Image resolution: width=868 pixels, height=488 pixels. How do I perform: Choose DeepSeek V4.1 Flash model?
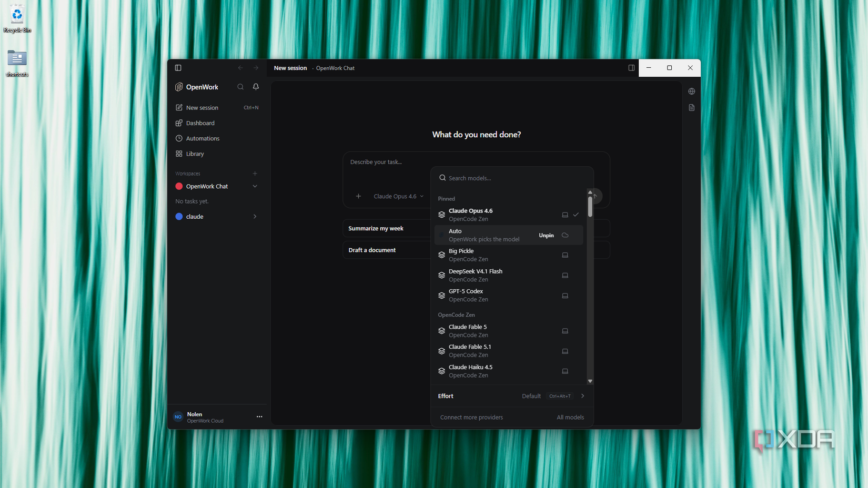pyautogui.click(x=509, y=276)
